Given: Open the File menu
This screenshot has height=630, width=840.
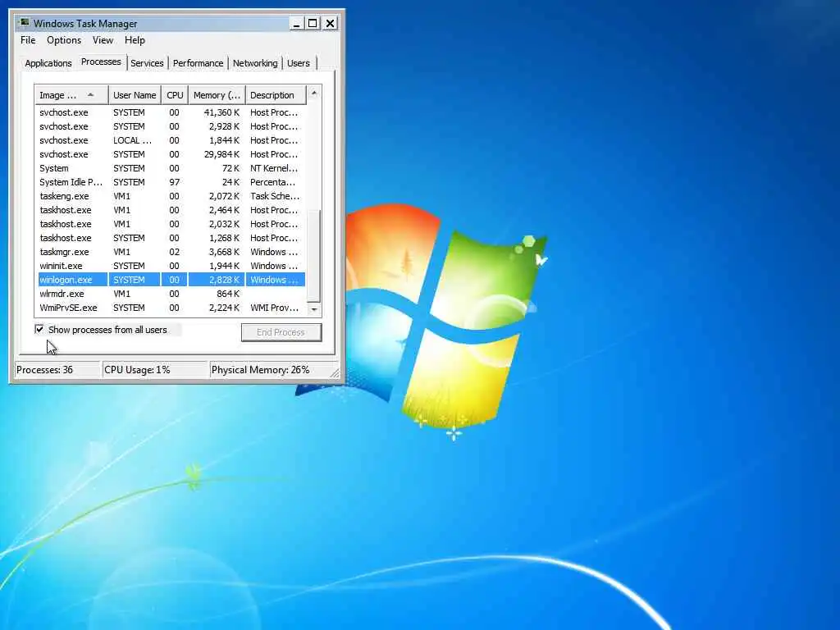Looking at the screenshot, I should tap(28, 40).
